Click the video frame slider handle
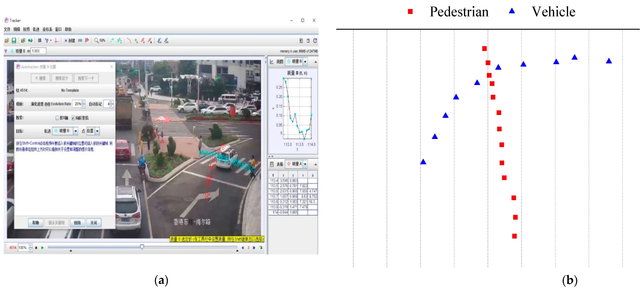Image resolution: width=644 pixels, height=294 pixels. coord(142,247)
